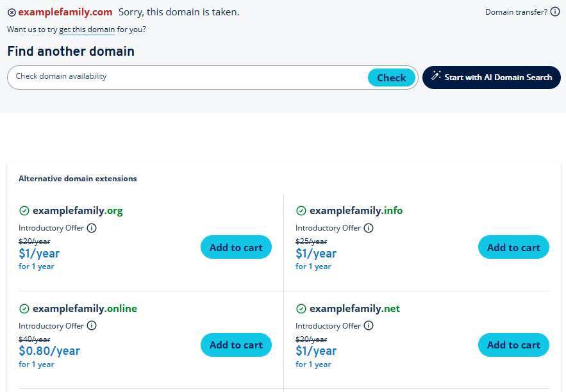
Task: Open the Domain transfer link
Action: pyautogui.click(x=516, y=12)
